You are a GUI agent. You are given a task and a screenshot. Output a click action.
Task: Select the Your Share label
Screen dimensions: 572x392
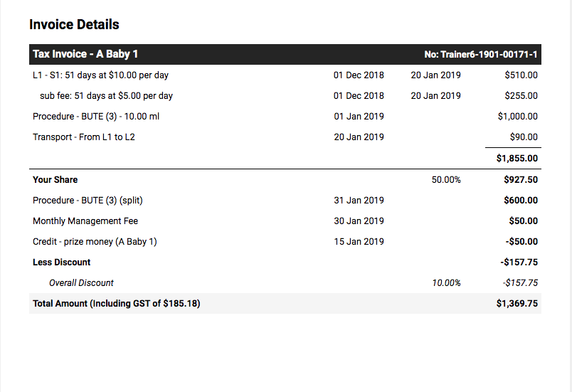coord(55,180)
